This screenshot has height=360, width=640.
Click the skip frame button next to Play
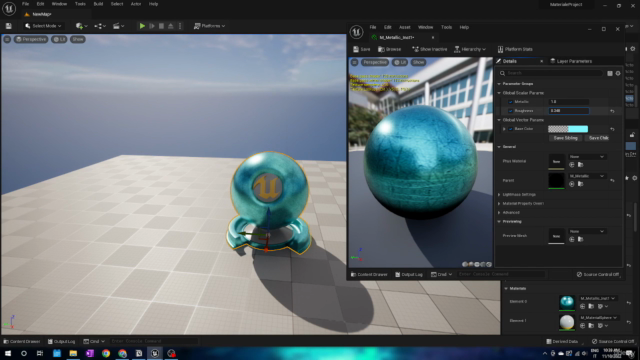pyautogui.click(x=152, y=26)
